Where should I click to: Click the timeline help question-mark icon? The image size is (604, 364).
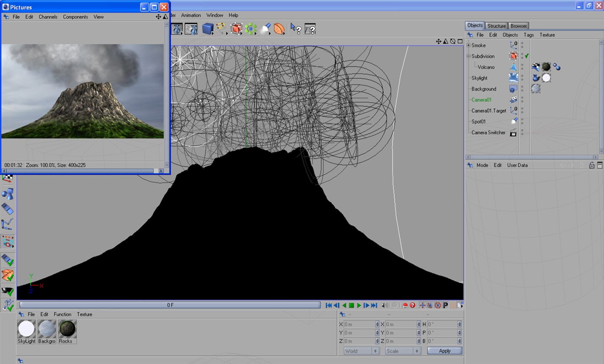[412, 305]
